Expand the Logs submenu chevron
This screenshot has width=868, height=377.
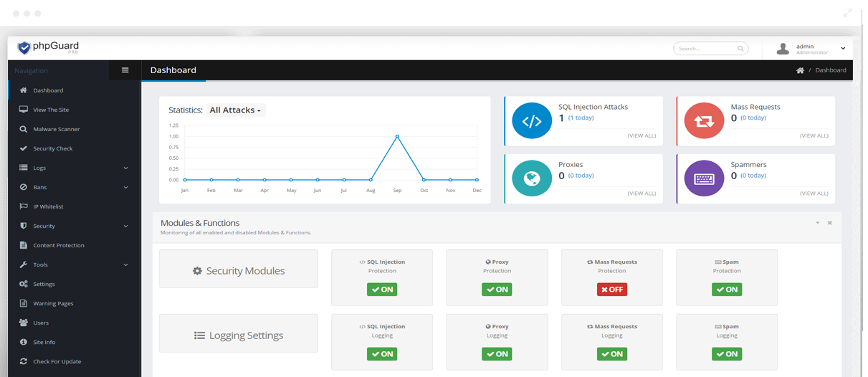pyautogui.click(x=126, y=168)
